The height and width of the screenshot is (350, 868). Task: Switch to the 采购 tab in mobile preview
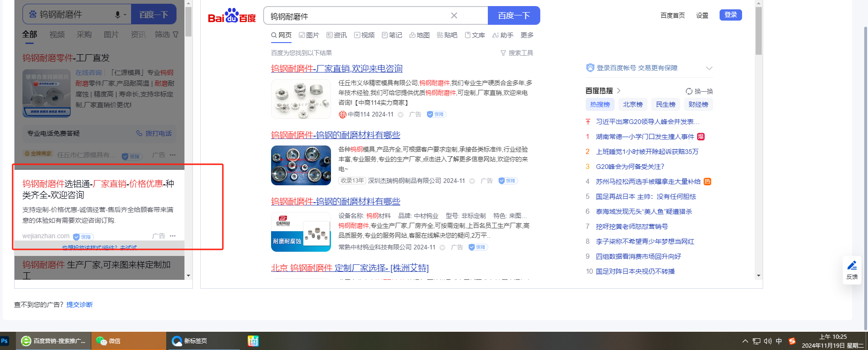84,35
